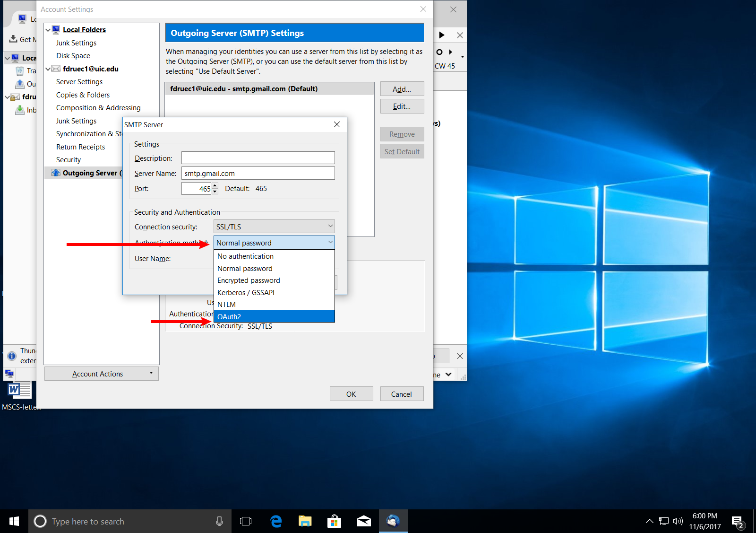
Task: Launch Microsoft Edge from taskbar
Action: tap(276, 521)
